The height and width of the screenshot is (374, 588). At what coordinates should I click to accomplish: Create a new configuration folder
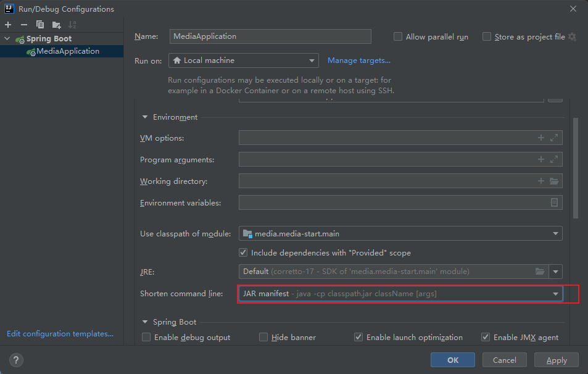[56, 25]
